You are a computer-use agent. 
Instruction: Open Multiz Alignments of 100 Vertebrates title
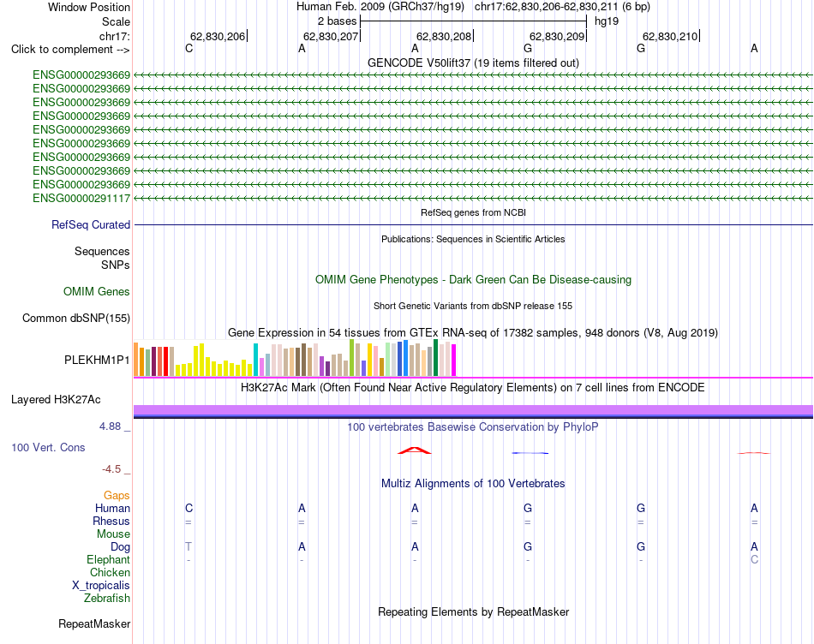473,484
